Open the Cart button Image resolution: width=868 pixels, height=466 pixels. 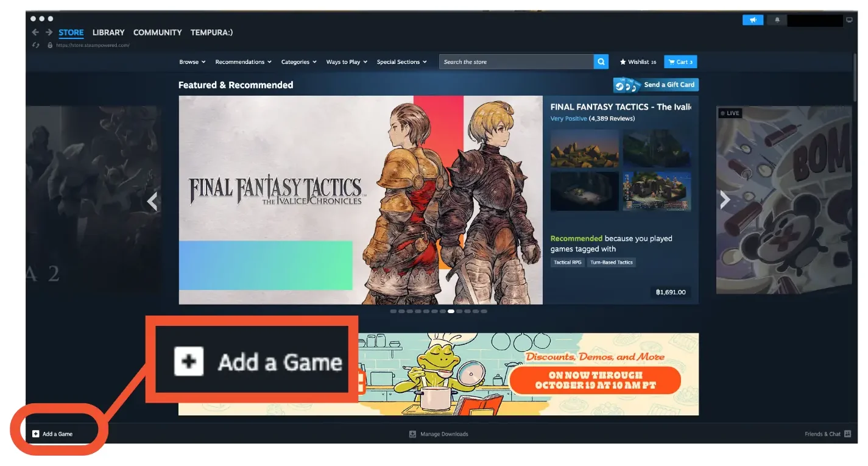coord(680,62)
